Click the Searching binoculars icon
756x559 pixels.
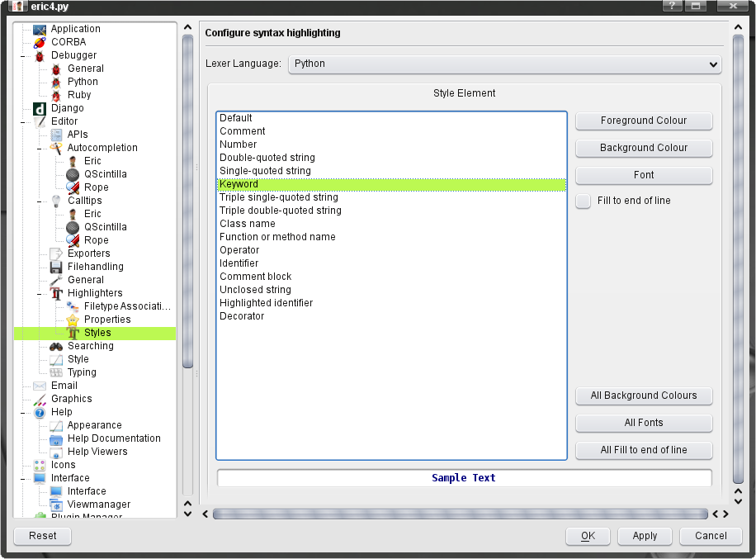[x=55, y=346]
